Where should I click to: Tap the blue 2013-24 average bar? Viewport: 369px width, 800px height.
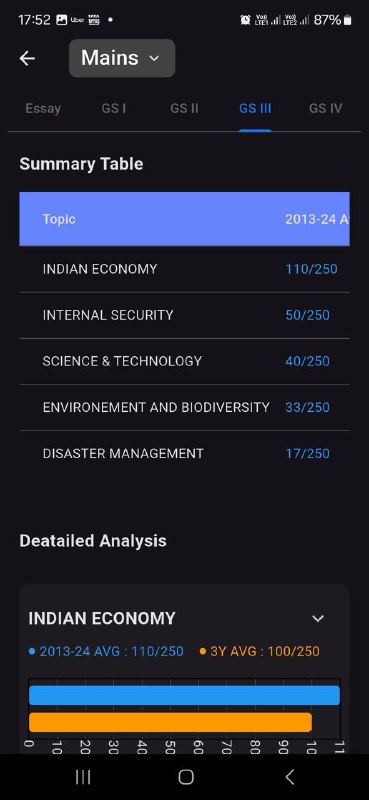(184, 695)
